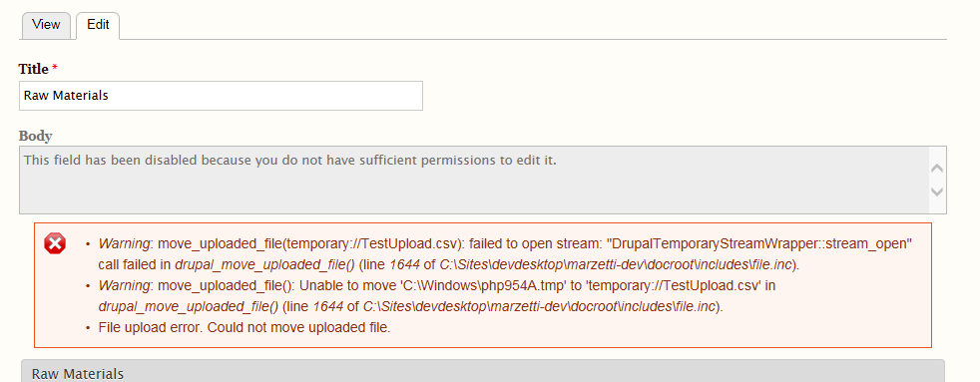Expand the Raw Materials fieldset header

[x=482, y=371]
